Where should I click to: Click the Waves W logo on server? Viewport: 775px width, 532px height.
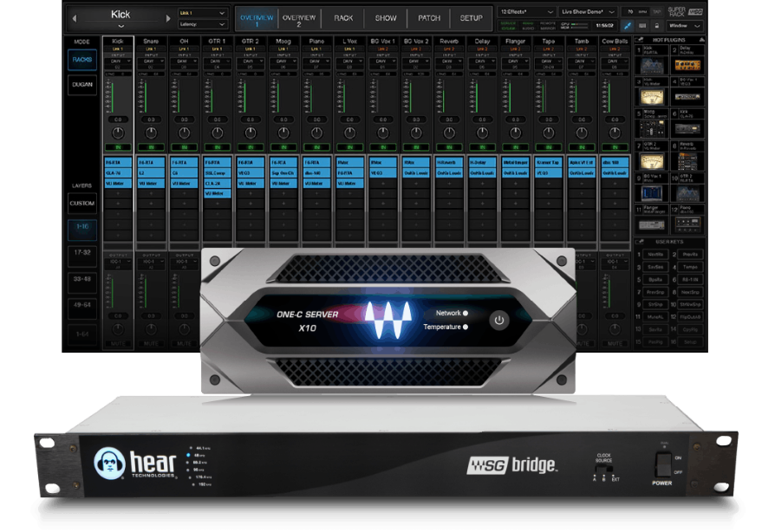(388, 320)
